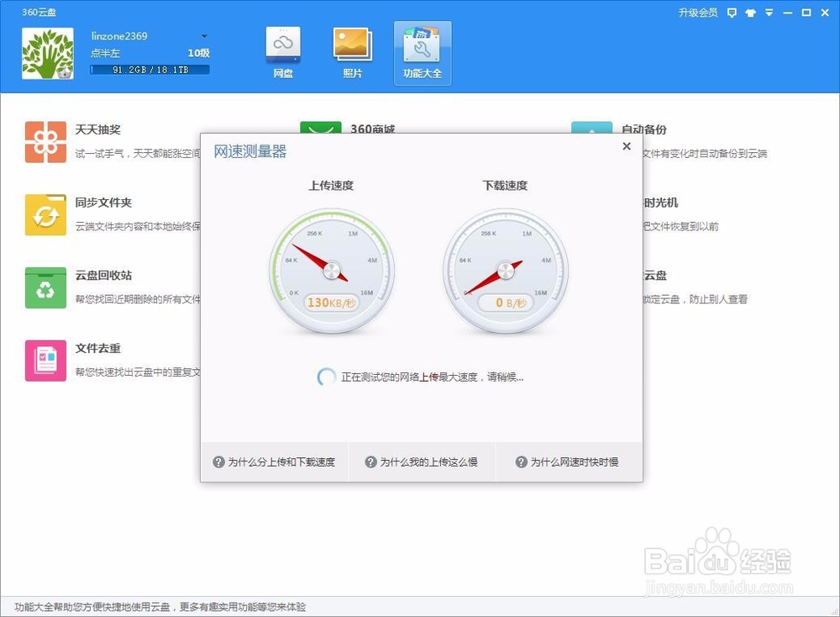Open the 升级会员 upgrade membership link
The width and height of the screenshot is (840, 617).
(x=700, y=13)
